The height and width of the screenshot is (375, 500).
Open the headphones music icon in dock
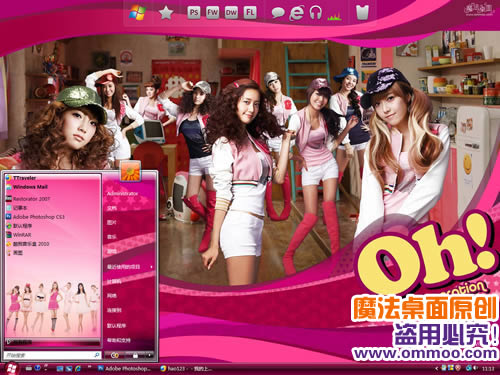[x=315, y=13]
